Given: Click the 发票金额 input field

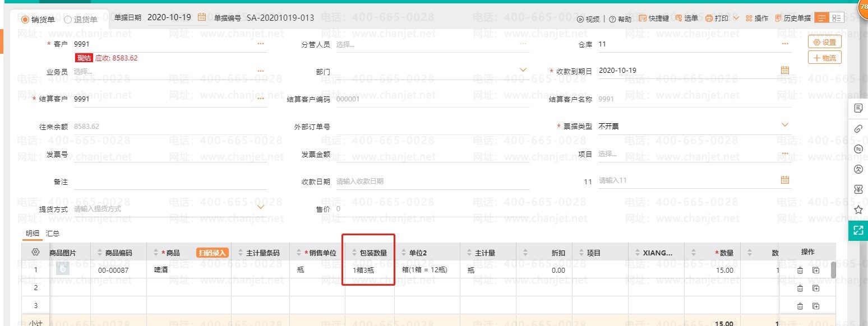Looking at the screenshot, I should pos(432,154).
